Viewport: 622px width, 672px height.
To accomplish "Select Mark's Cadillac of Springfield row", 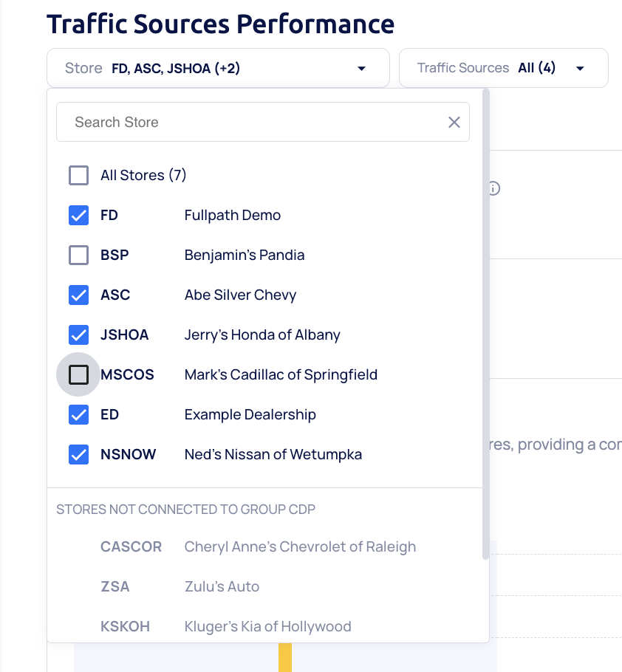I will click(281, 375).
